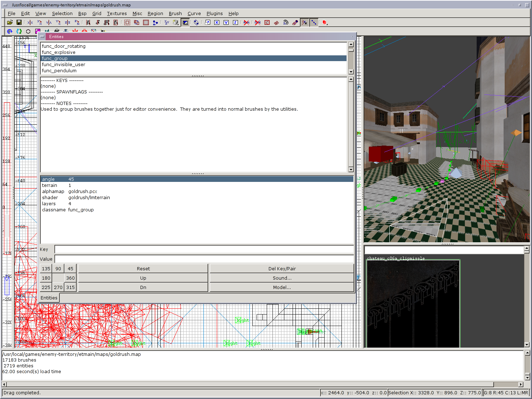The image size is (532, 399).
Task: Click the free rotation arrows icon
Action: click(196, 22)
